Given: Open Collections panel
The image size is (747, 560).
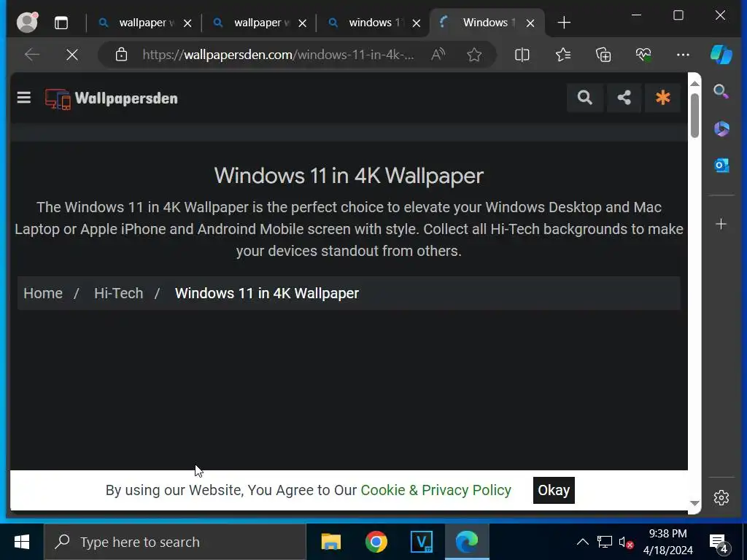Looking at the screenshot, I should coord(603,55).
